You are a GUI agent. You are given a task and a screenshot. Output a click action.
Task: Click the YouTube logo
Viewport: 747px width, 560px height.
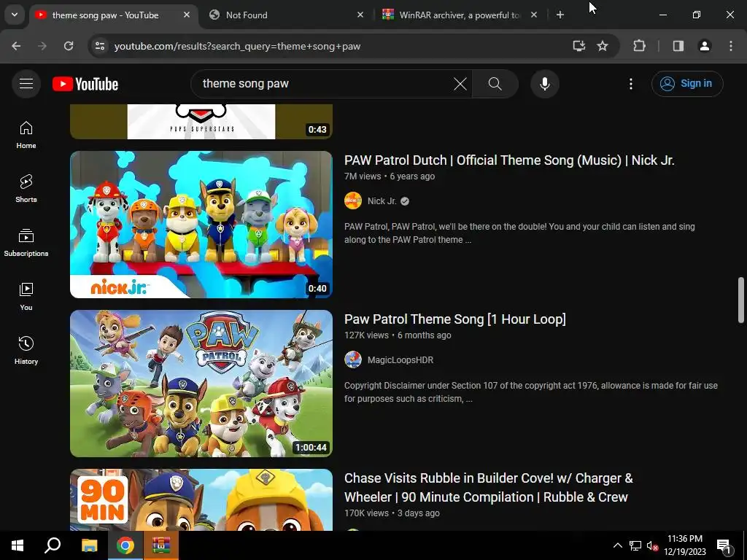click(85, 84)
